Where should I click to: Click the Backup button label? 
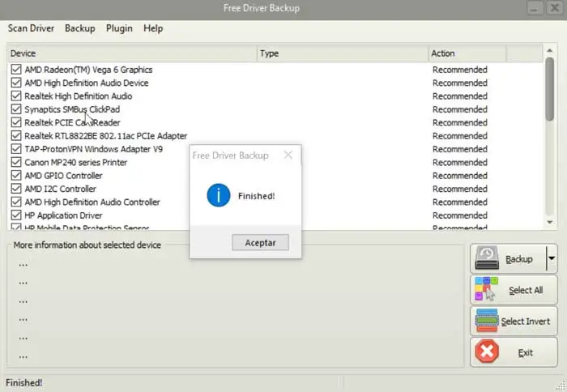[x=519, y=259]
